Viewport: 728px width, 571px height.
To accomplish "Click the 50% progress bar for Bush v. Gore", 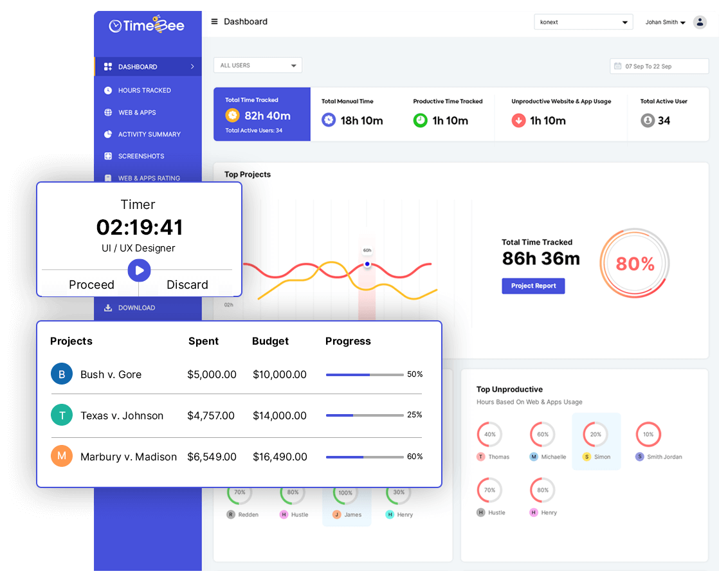I will tap(365, 374).
